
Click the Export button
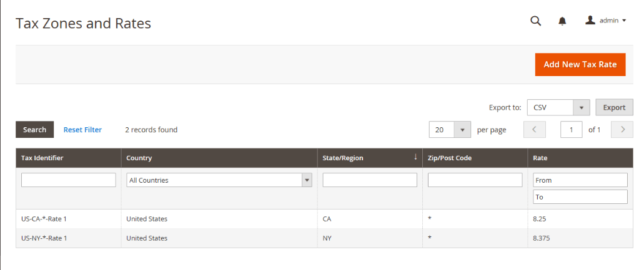point(614,107)
